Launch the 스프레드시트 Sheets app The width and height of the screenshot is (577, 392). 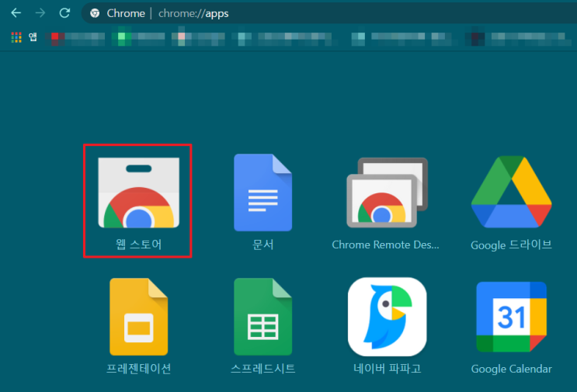tap(262, 317)
